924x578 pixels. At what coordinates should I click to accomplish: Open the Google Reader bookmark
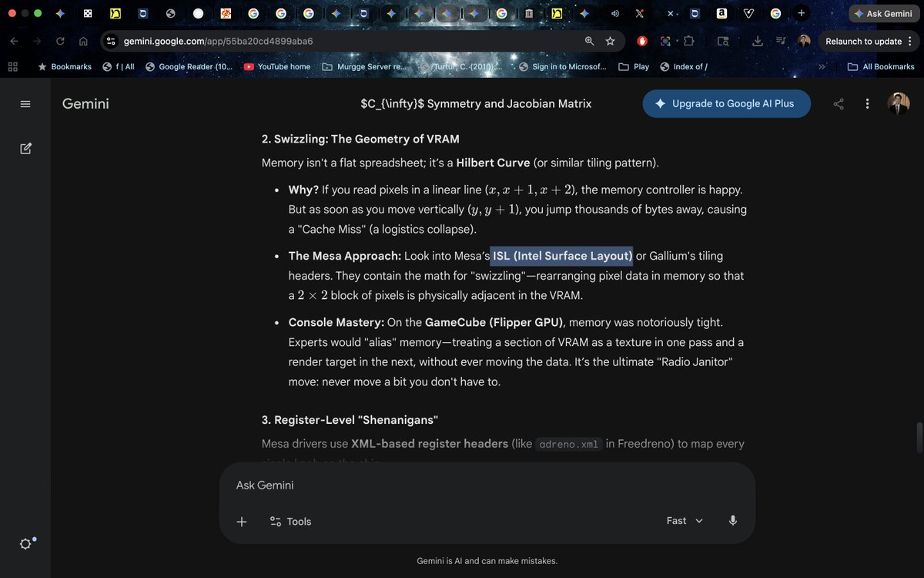coord(189,67)
